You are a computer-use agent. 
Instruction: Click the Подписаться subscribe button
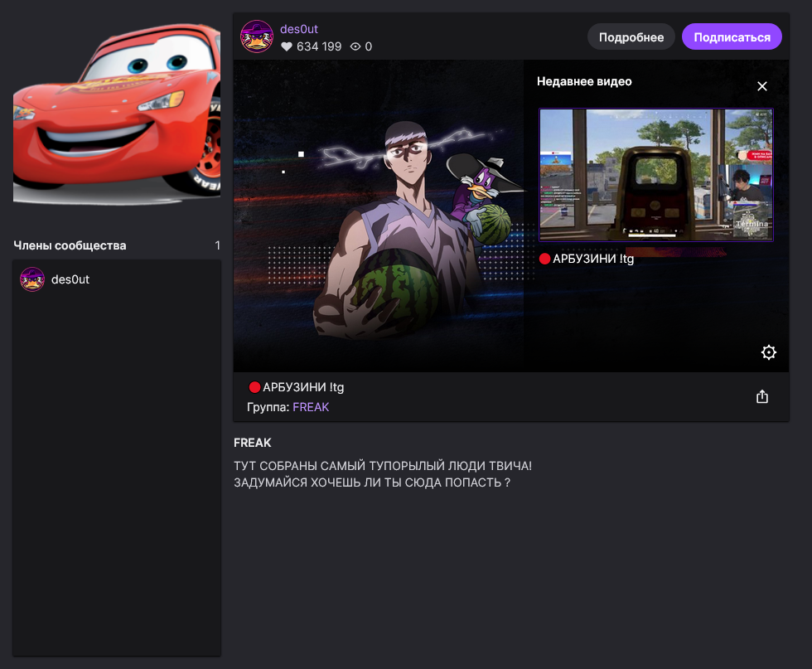tap(732, 36)
